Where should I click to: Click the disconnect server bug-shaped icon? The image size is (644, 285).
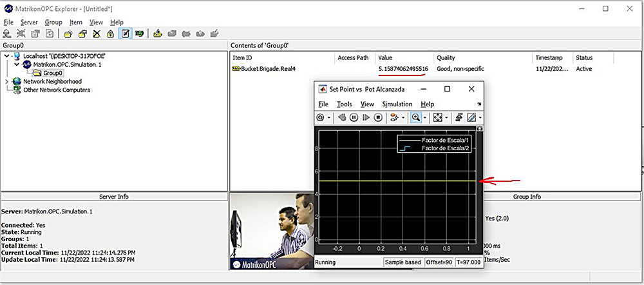[x=22, y=34]
